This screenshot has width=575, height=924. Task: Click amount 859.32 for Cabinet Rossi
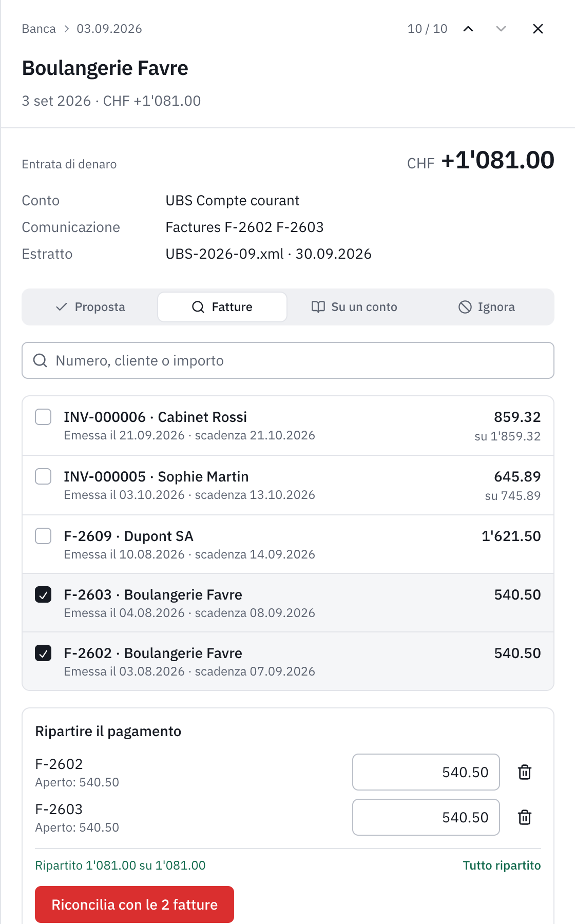coord(517,417)
